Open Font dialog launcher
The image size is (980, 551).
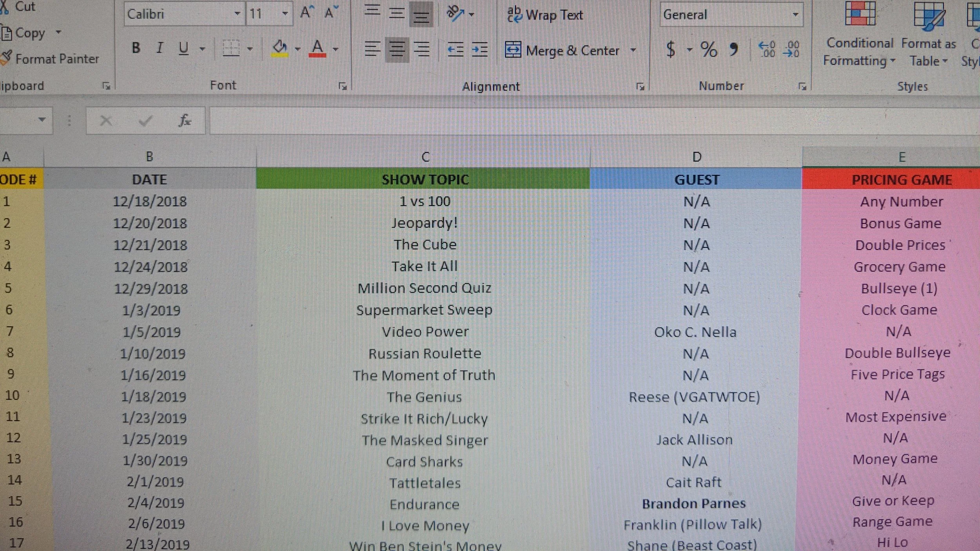click(343, 86)
